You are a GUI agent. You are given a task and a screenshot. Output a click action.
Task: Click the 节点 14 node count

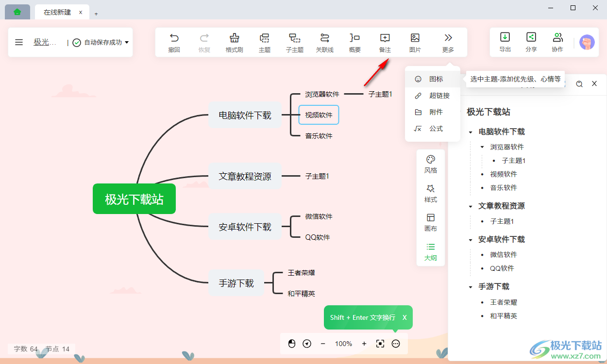(58, 349)
